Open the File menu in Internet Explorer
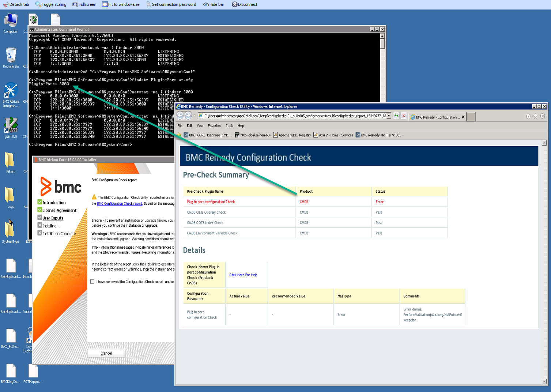The width and height of the screenshot is (551, 392). [180, 126]
